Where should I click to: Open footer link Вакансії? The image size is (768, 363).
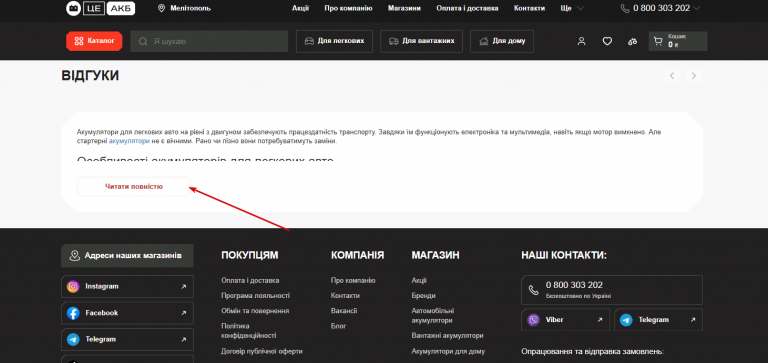click(x=344, y=311)
